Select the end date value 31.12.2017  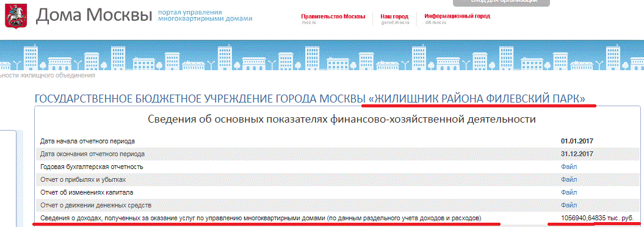tap(577, 154)
